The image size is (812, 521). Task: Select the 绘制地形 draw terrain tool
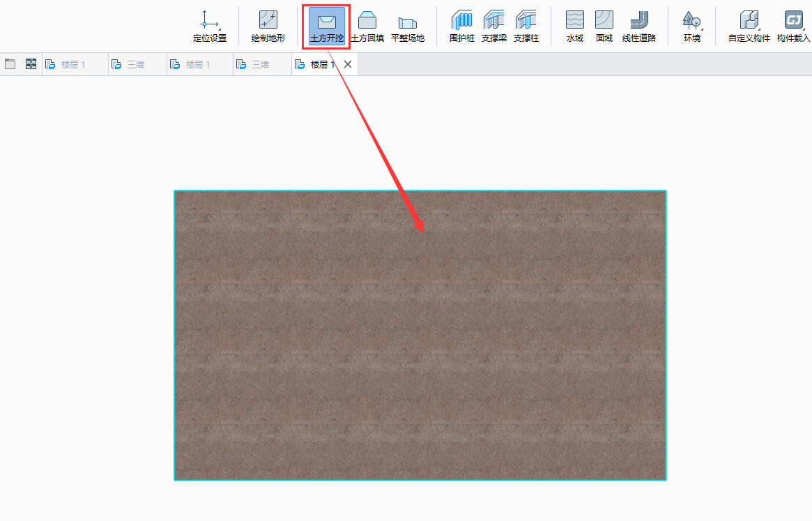click(268, 26)
